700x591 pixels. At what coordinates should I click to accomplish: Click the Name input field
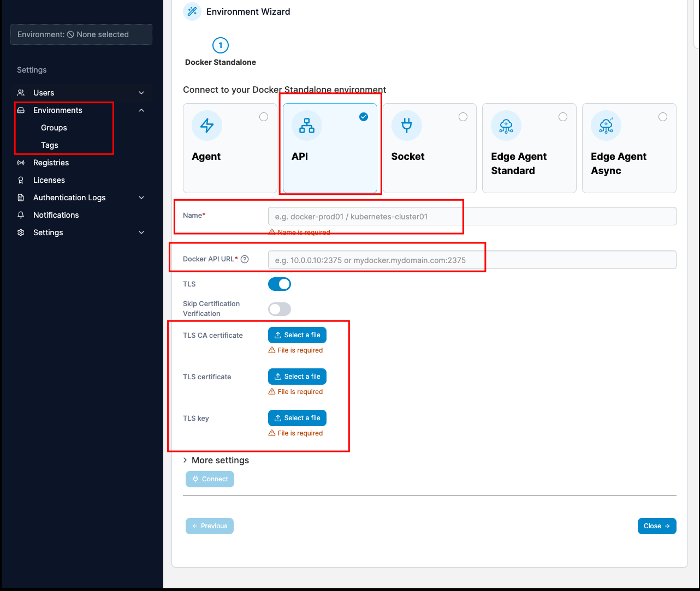(x=472, y=217)
